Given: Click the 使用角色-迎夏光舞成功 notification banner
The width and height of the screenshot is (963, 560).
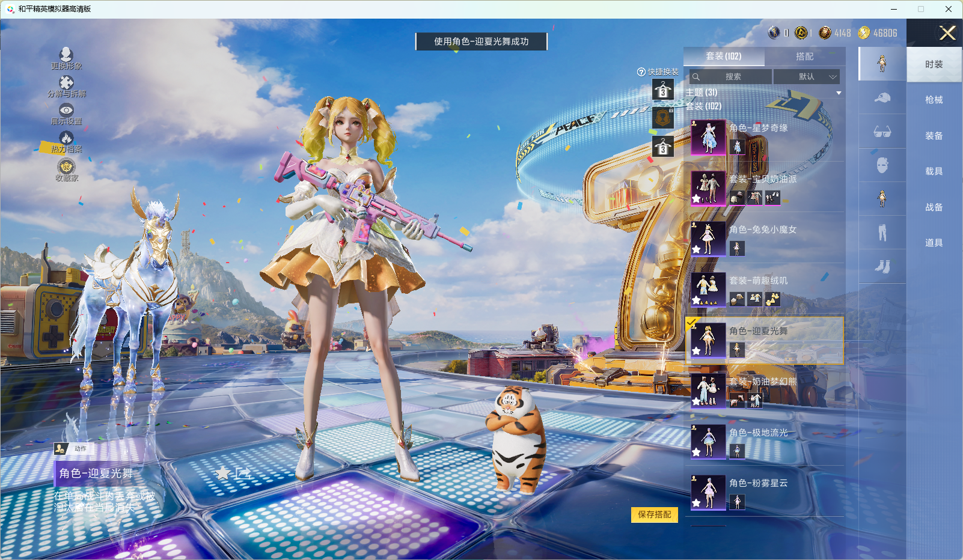Looking at the screenshot, I should click(x=481, y=41).
